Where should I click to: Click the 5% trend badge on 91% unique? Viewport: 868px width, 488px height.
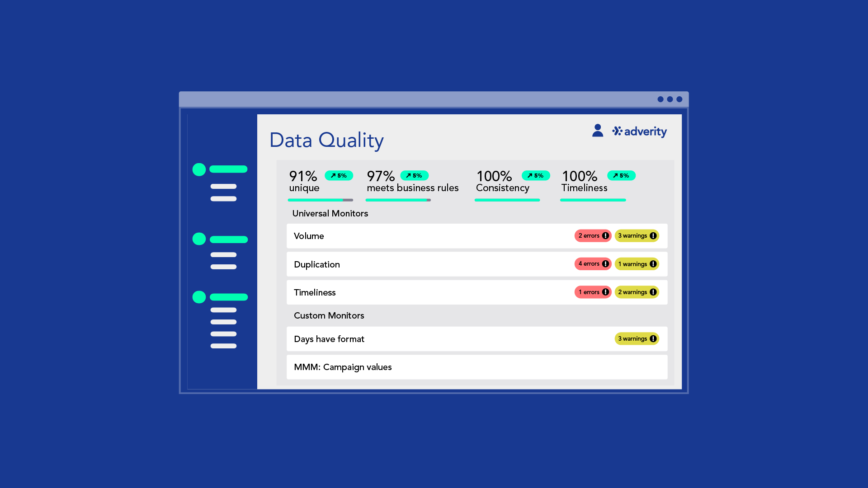339,175
